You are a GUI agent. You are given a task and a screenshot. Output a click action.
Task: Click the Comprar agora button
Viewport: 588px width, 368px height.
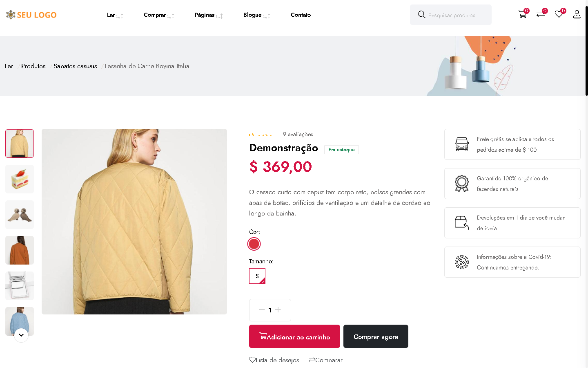(376, 337)
